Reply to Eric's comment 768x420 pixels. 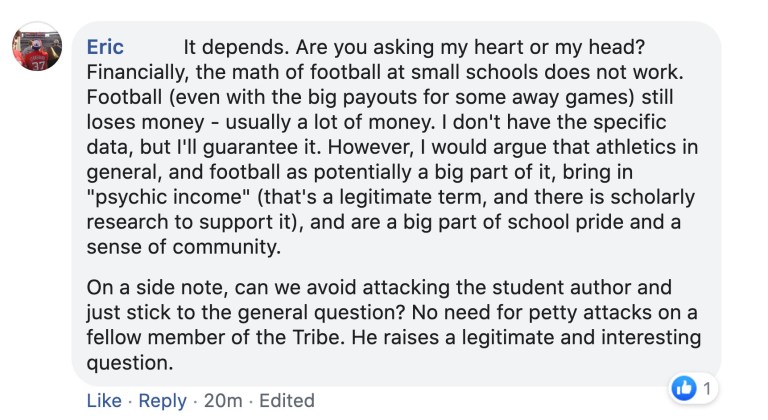coord(162,400)
